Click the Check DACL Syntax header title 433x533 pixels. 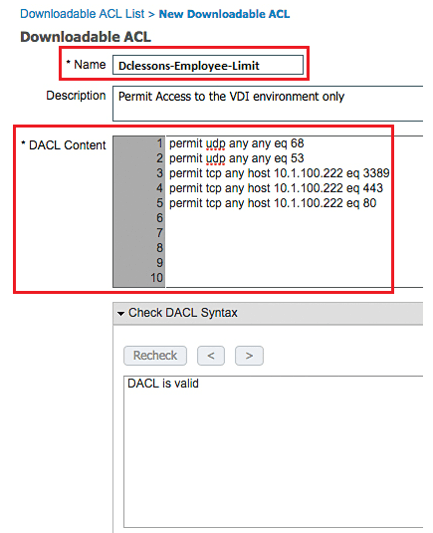click(183, 313)
